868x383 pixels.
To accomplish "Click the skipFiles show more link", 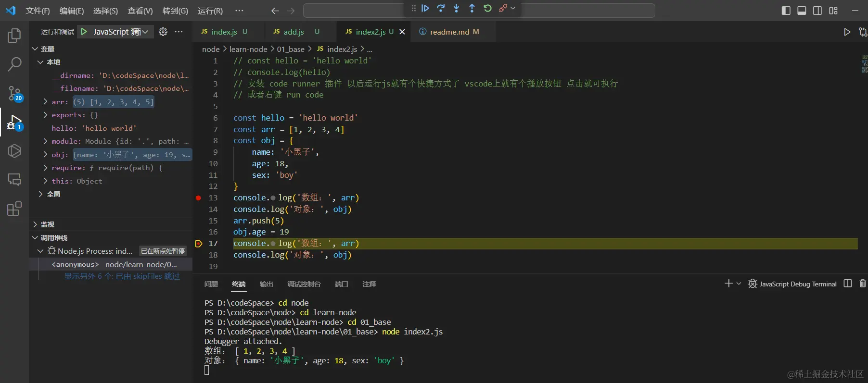I will [x=122, y=276].
